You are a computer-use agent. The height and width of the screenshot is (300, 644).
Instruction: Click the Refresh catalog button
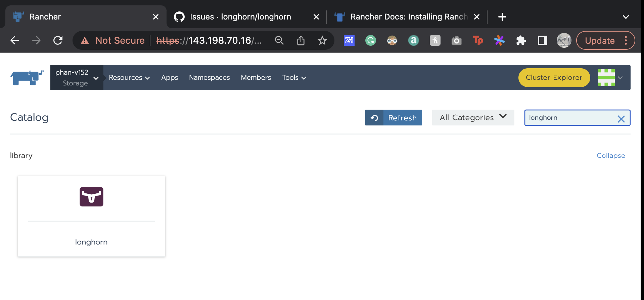394,117
